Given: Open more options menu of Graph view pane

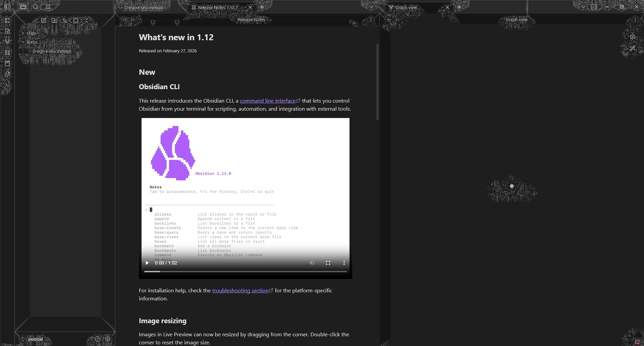Looking at the screenshot, I should 635,20.
